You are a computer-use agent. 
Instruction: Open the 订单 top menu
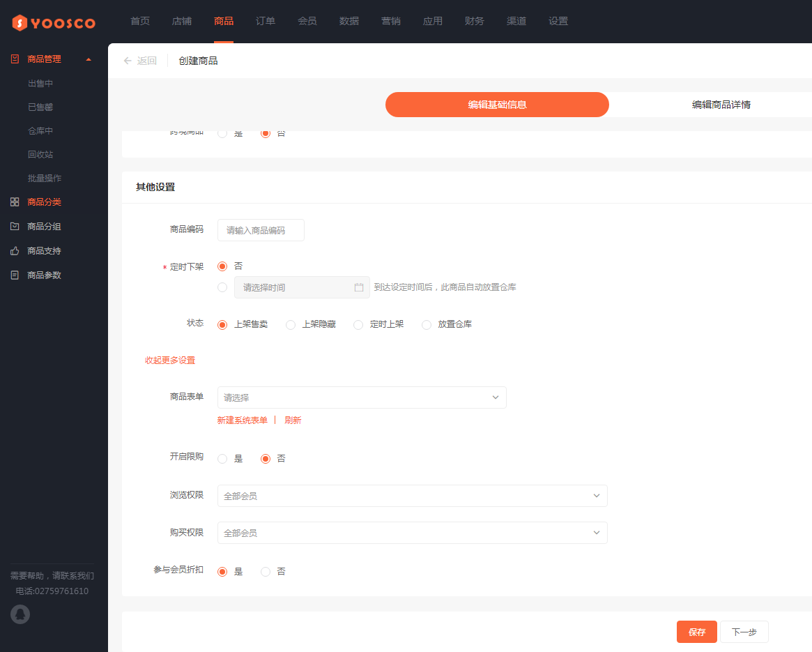click(x=265, y=21)
